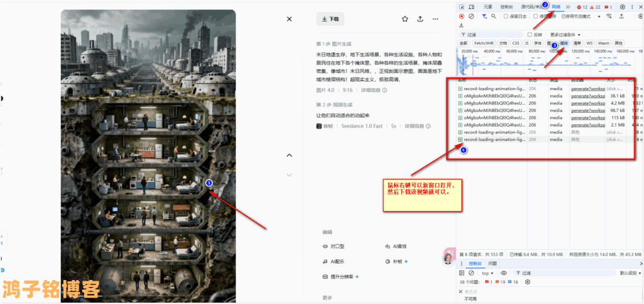Enable the 保留日志 checkbox
Screen dimensions: 644x304
click(x=506, y=16)
